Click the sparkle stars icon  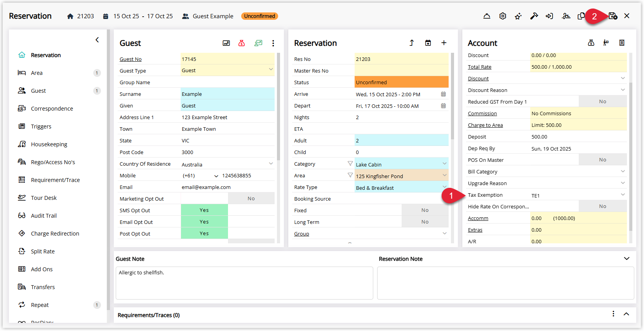pyautogui.click(x=518, y=16)
